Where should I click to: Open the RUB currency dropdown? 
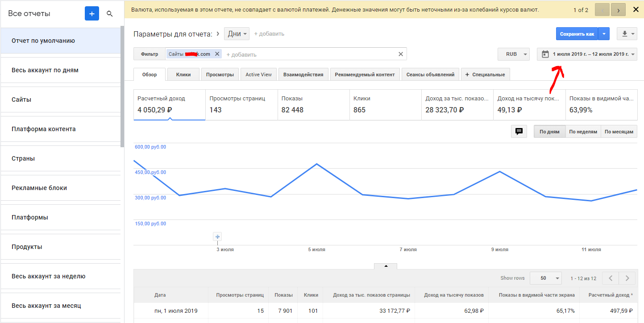(514, 54)
